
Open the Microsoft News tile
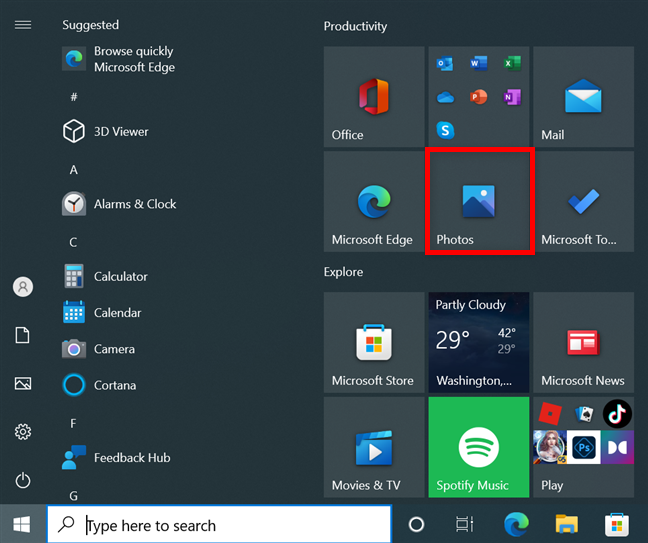(584, 342)
